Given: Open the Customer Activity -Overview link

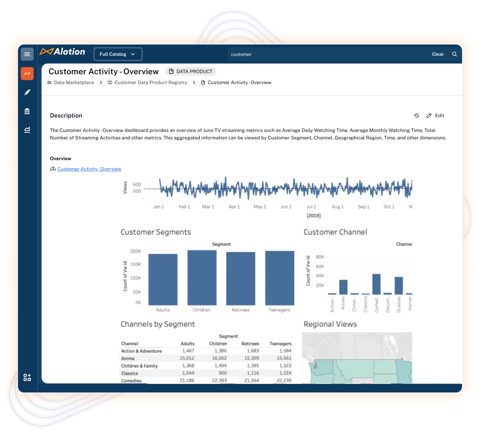Looking at the screenshot, I should pyautogui.click(x=89, y=169).
